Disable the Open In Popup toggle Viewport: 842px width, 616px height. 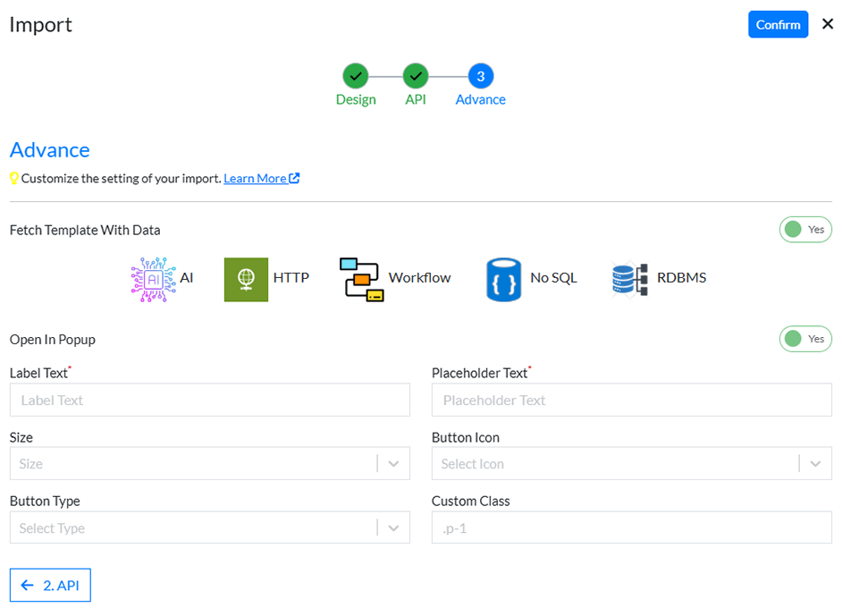pos(805,340)
